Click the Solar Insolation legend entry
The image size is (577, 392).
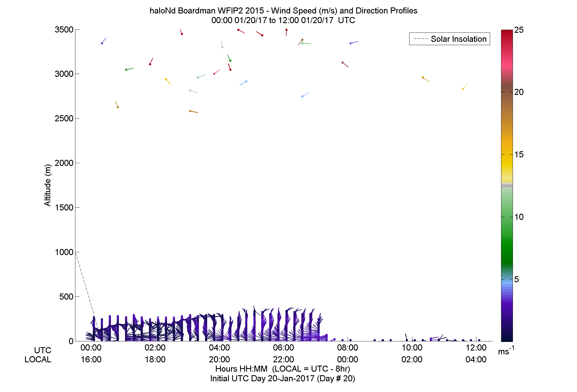[450, 39]
